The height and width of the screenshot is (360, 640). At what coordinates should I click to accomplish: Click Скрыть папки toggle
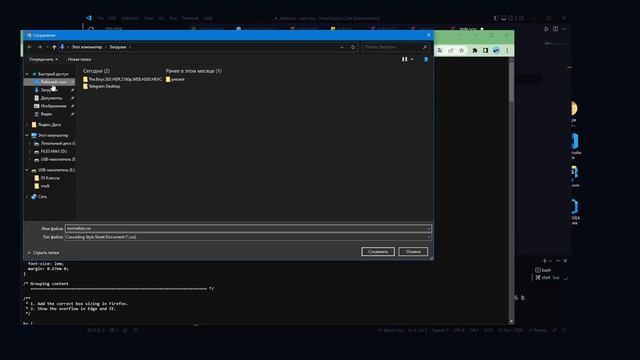[x=43, y=253]
